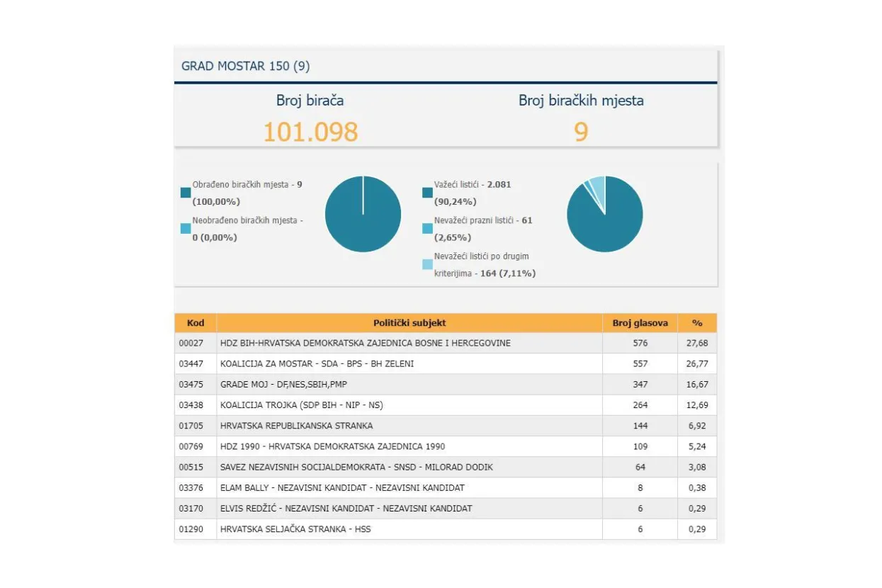Viewport: 882px width, 588px height.
Task: Sort by Broj glasova column header
Action: click(x=640, y=323)
